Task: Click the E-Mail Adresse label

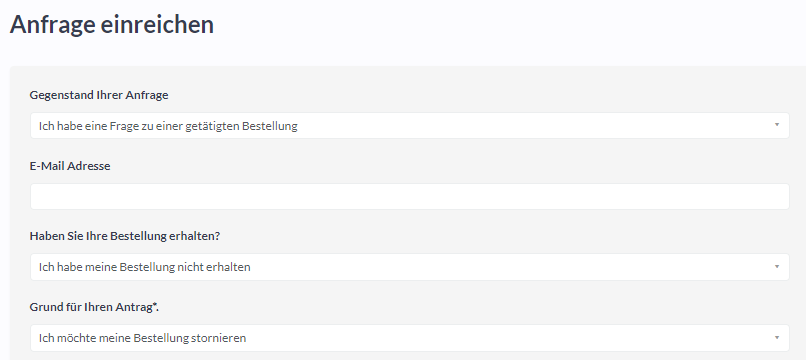Action: point(70,166)
